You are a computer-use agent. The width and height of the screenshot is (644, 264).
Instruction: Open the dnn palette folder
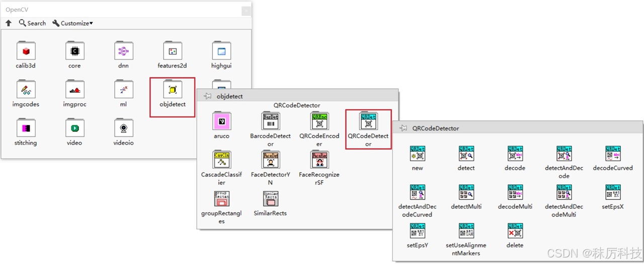coord(123,51)
